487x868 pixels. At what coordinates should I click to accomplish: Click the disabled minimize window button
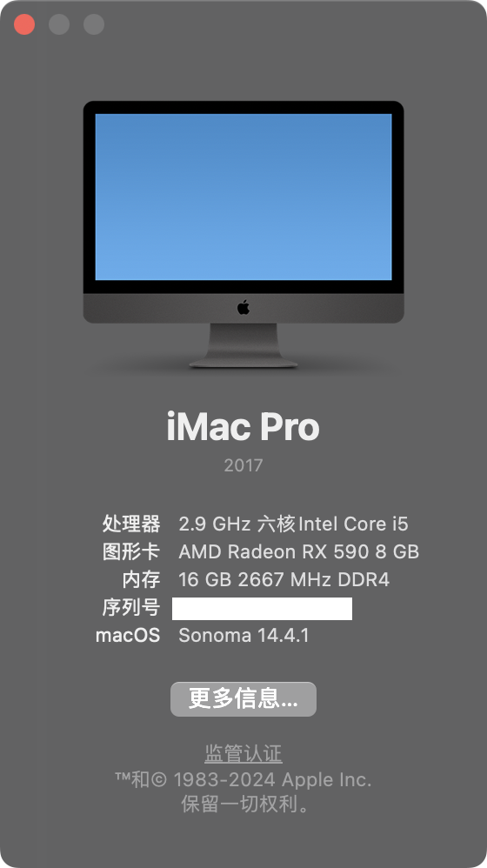pyautogui.click(x=59, y=24)
